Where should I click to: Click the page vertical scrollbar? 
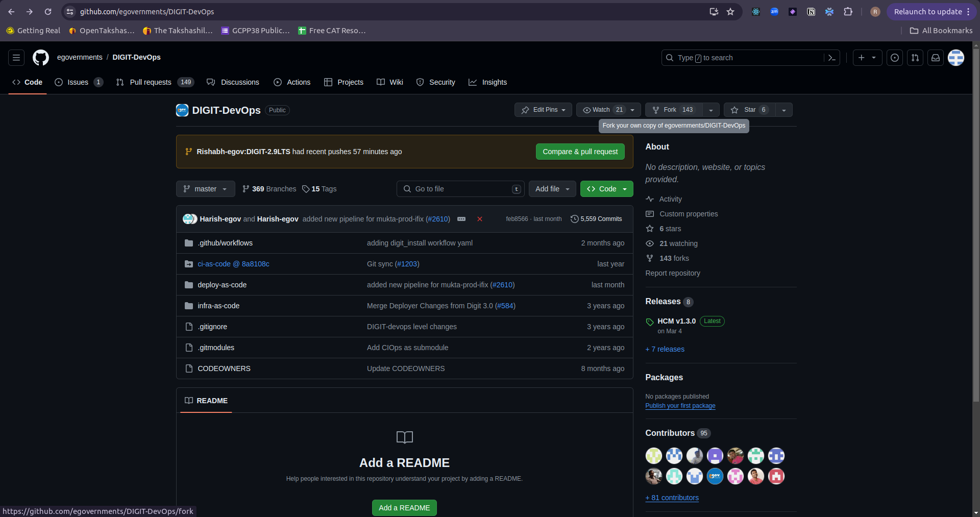[976, 225]
